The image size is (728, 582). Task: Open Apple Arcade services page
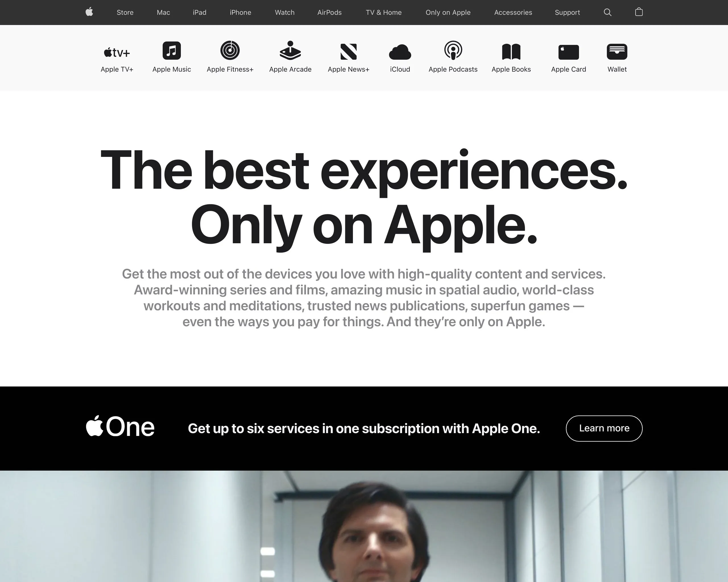(x=290, y=57)
